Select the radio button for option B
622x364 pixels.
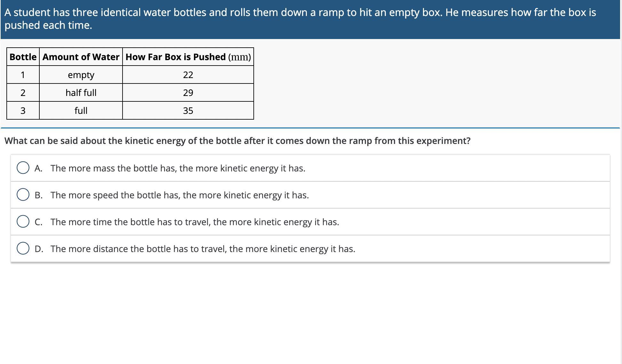[23, 195]
